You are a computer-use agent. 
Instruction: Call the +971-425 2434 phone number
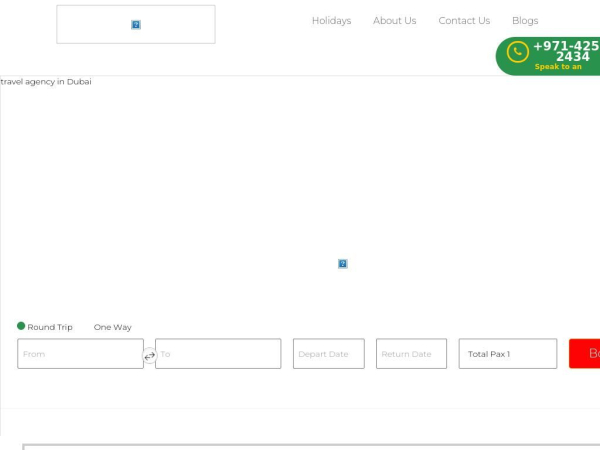pos(566,51)
